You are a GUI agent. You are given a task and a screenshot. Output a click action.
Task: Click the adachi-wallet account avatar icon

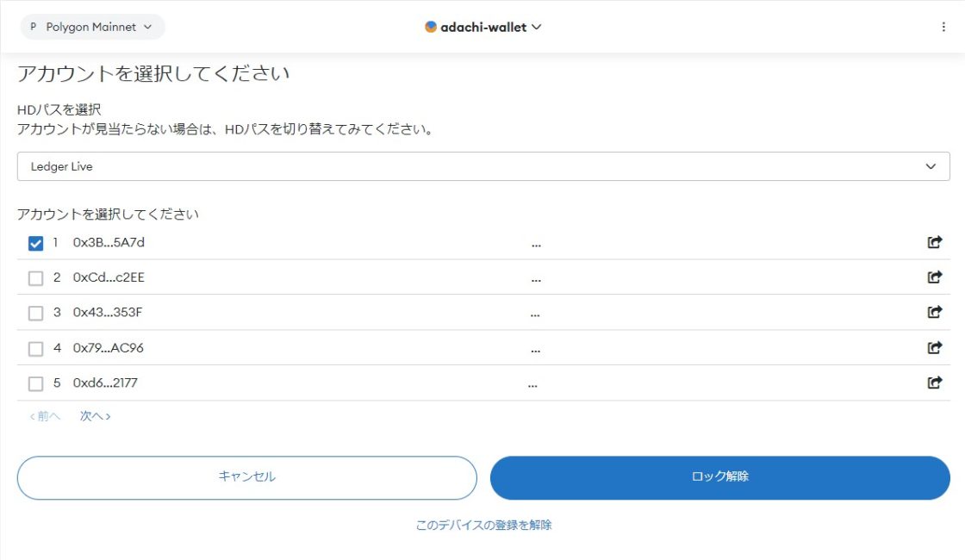[x=431, y=27]
